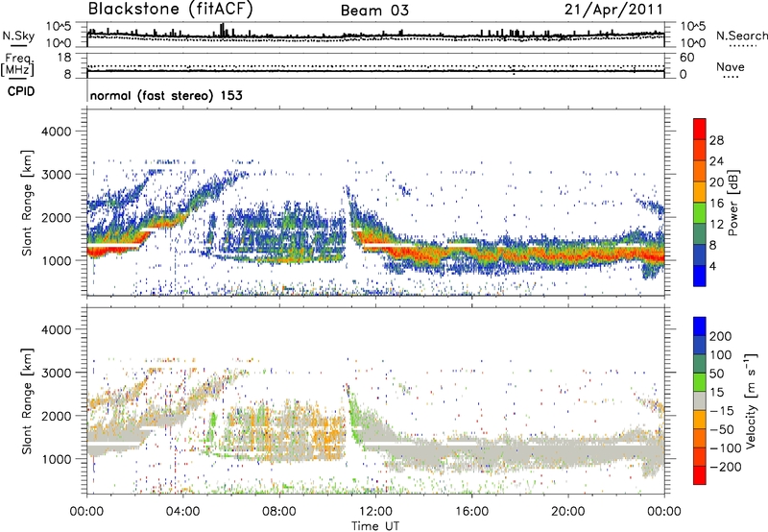Click the '04:00' time tick label
The width and height of the screenshot is (768, 532).
point(182,512)
